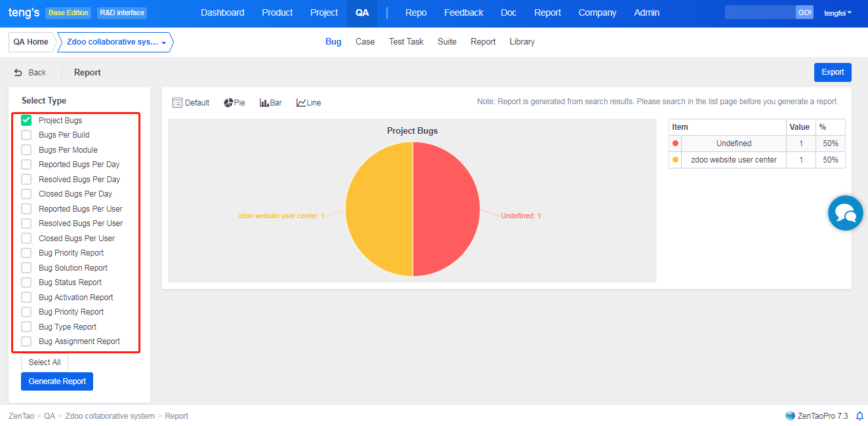Click the red Undefined legend swatch
Image resolution: width=868 pixels, height=426 pixels.
point(675,144)
